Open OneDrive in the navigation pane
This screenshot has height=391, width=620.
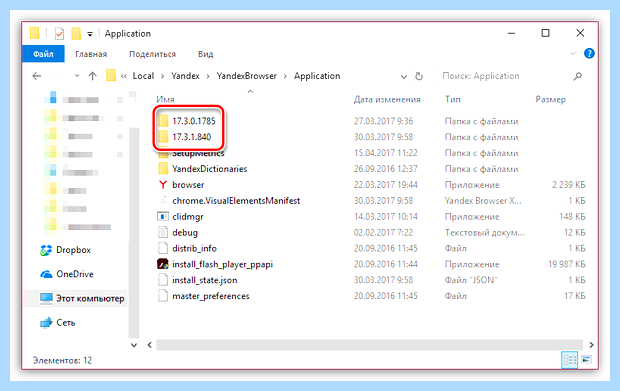tap(67, 274)
